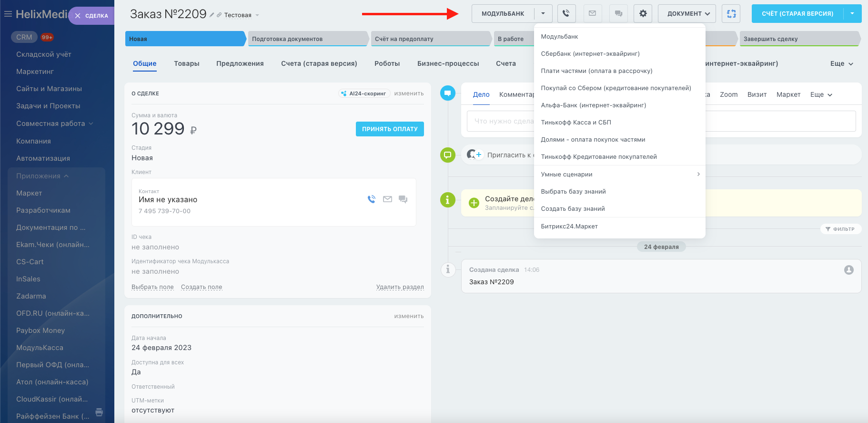This screenshot has height=423, width=868.
Task: Click the grey info icon next to Создана сделка
Action: (x=448, y=270)
